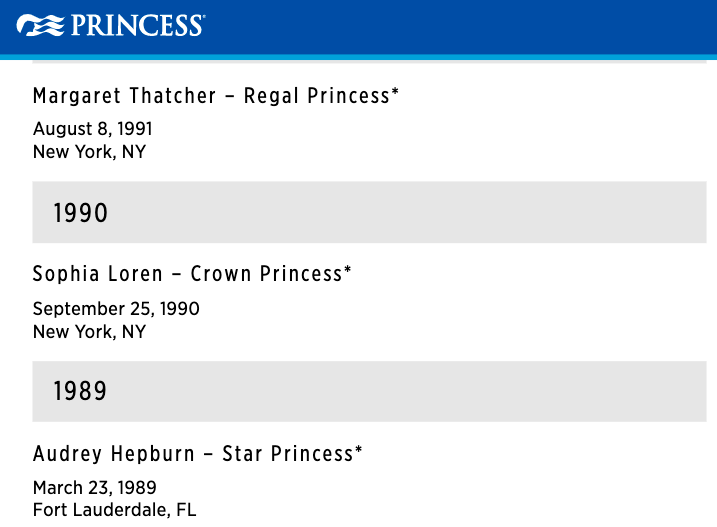Click the Princess wave logo icon
This screenshot has width=717, height=527.
(40, 25)
